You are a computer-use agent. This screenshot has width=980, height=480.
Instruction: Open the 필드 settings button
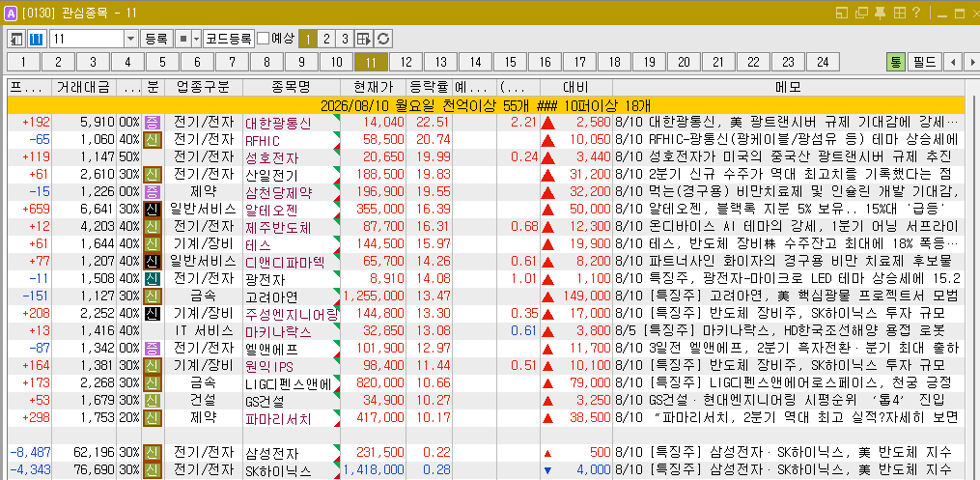pyautogui.click(x=924, y=62)
